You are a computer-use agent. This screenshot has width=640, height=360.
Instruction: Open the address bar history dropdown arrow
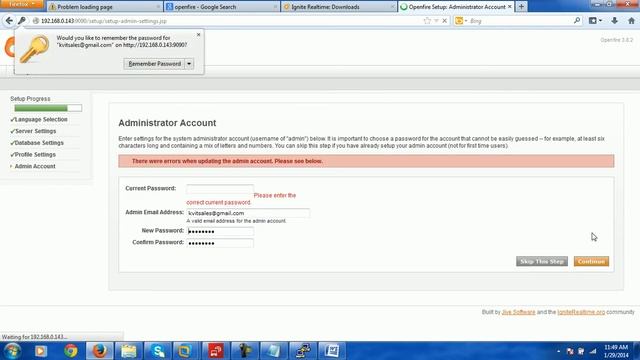click(436, 20)
